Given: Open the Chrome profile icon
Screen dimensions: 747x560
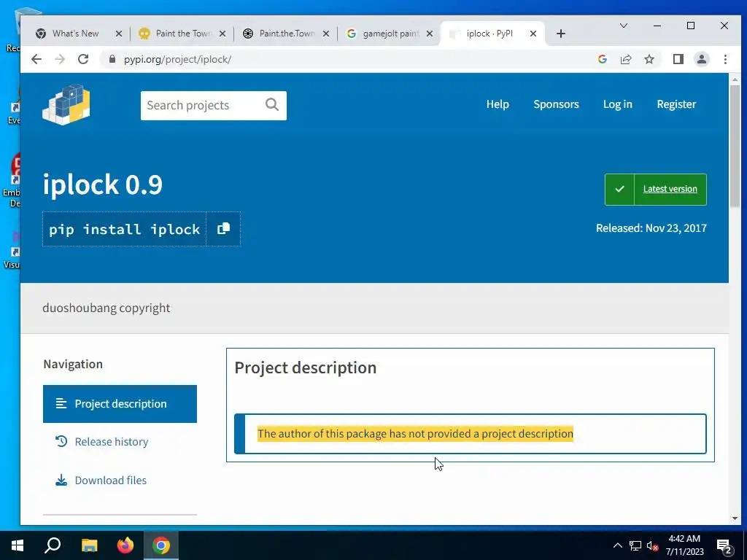Looking at the screenshot, I should (x=702, y=59).
